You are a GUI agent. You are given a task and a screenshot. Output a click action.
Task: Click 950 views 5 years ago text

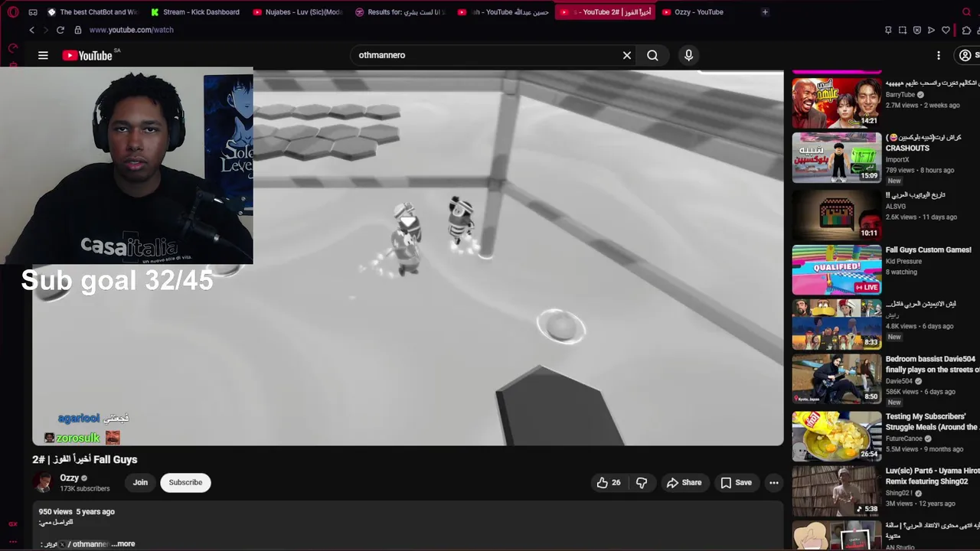77,512
